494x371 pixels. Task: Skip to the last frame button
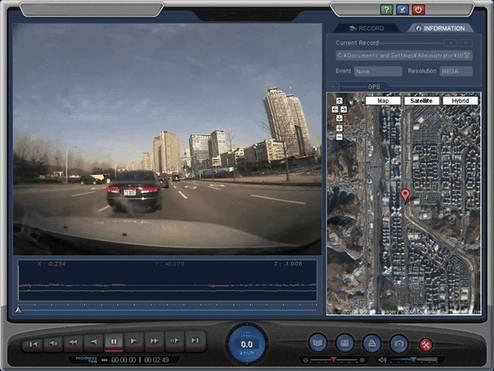195,340
